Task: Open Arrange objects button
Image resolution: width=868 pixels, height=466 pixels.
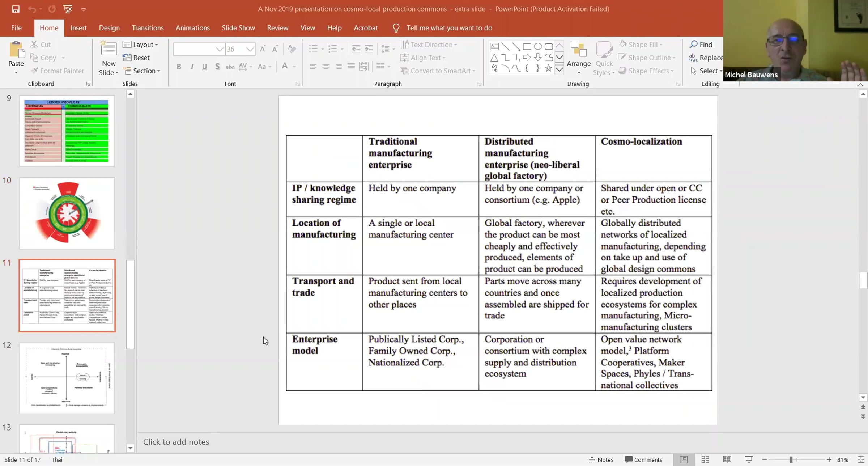Action: pyautogui.click(x=579, y=57)
